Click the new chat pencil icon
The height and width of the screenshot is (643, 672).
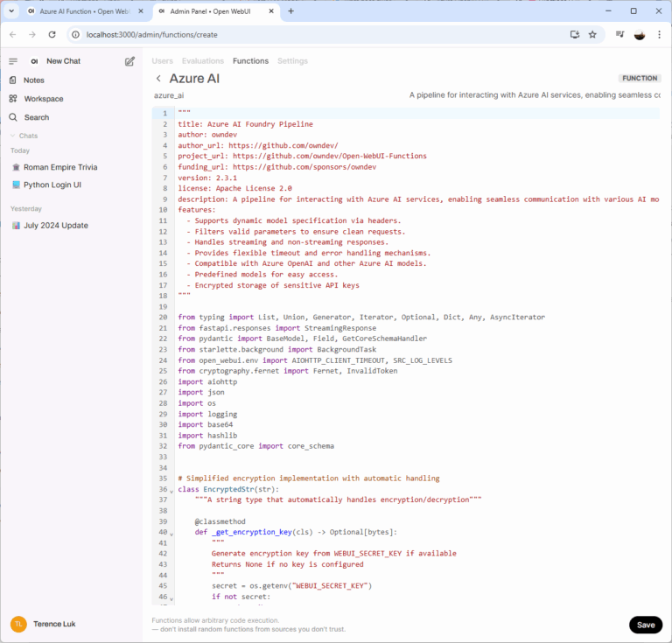(x=129, y=61)
